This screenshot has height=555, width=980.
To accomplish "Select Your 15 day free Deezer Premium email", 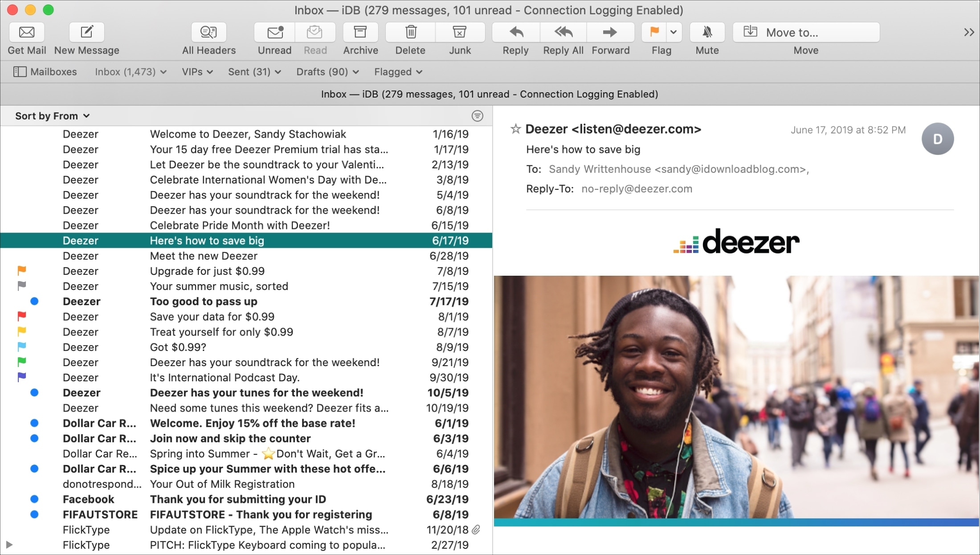I will point(246,149).
